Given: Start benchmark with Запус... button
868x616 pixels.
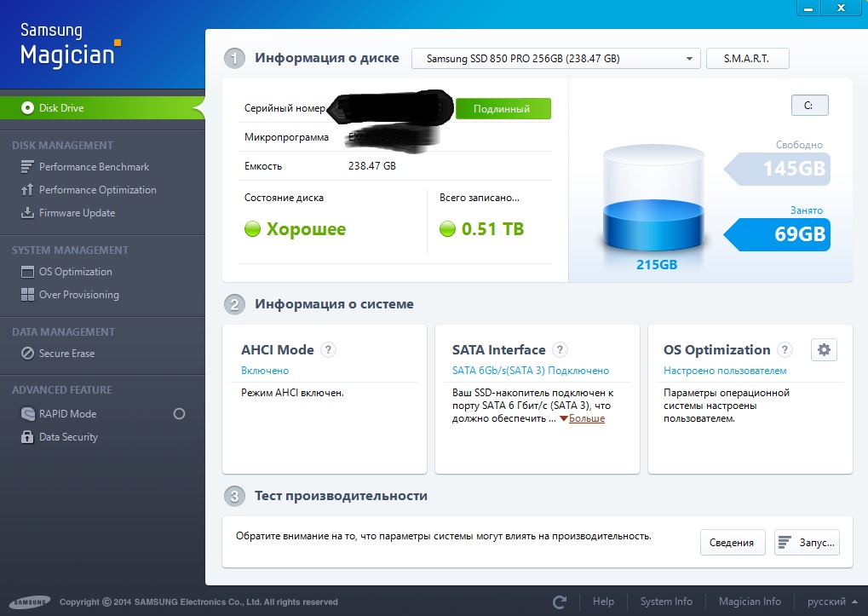Looking at the screenshot, I should pyautogui.click(x=808, y=543).
